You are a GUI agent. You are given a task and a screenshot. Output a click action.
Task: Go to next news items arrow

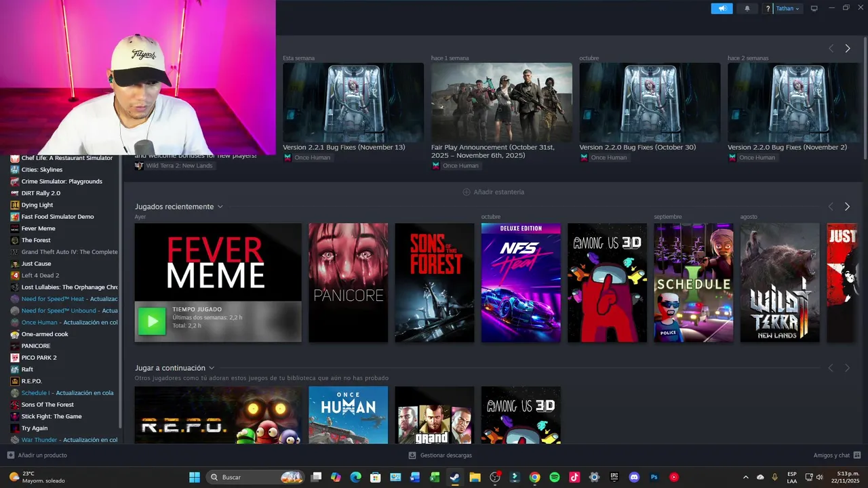pos(847,48)
